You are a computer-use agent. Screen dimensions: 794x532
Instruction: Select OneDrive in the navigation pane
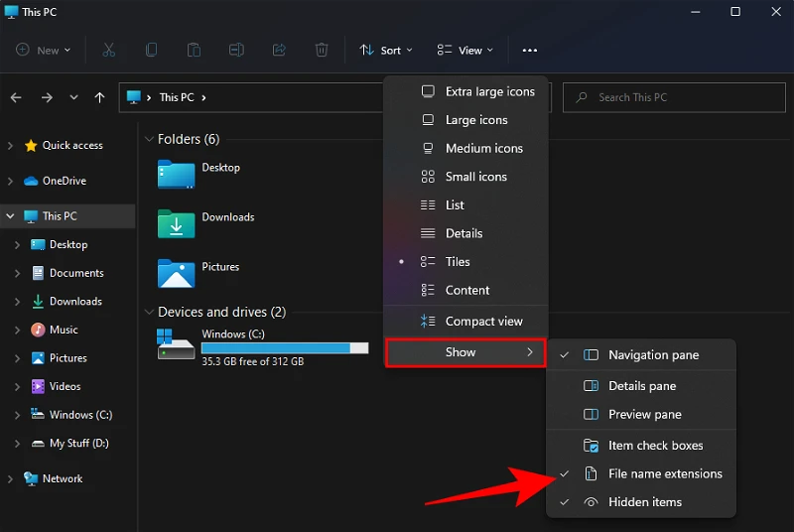(64, 181)
